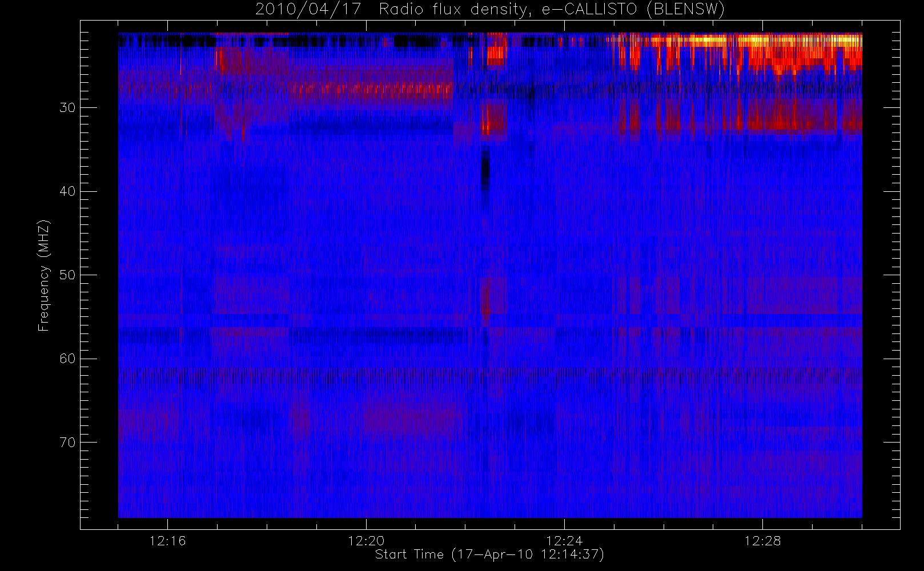Viewport: 924px width, 571px height.
Task: Click the 12:16 time tick label
Action: pyautogui.click(x=167, y=541)
